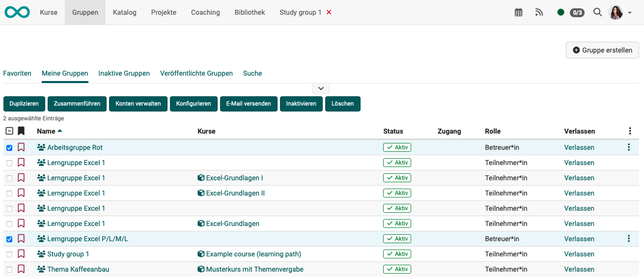Open the table column settings three-dot menu
644x279 pixels.
tap(630, 131)
